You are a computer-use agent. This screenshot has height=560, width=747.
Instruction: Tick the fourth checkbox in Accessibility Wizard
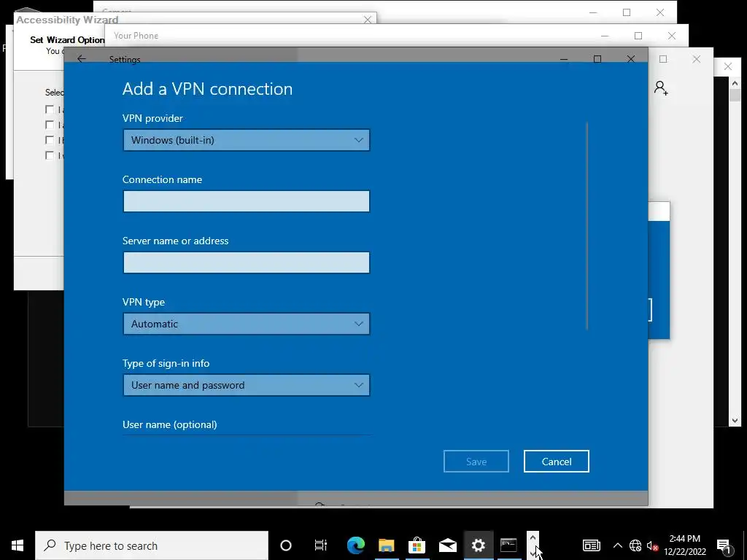pyautogui.click(x=50, y=155)
